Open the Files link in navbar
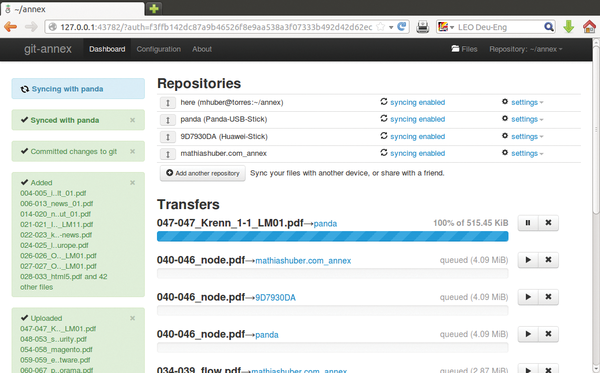Viewport: 600px width, 373px height. pyautogui.click(x=464, y=49)
